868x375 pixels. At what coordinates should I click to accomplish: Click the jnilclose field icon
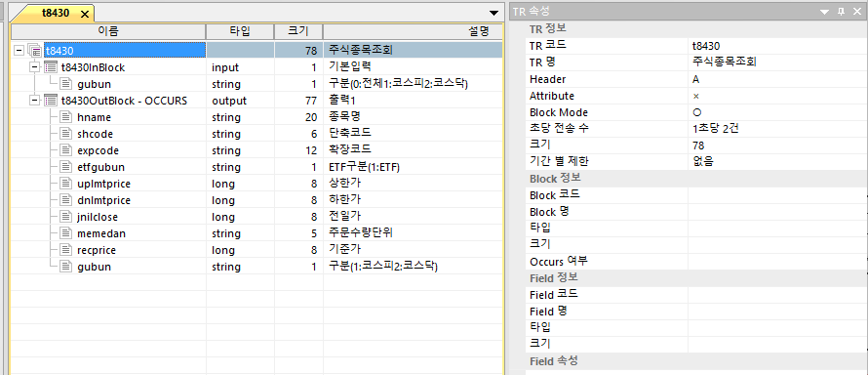tap(66, 217)
